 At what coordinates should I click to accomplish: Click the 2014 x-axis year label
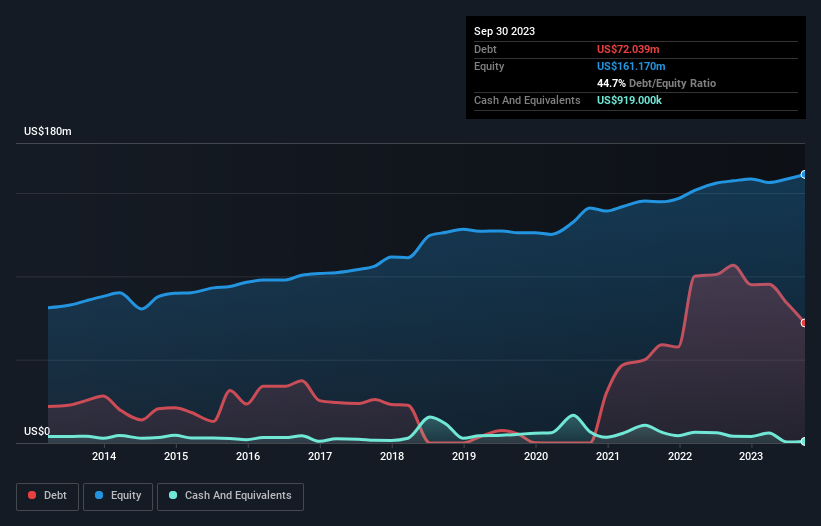(104, 457)
